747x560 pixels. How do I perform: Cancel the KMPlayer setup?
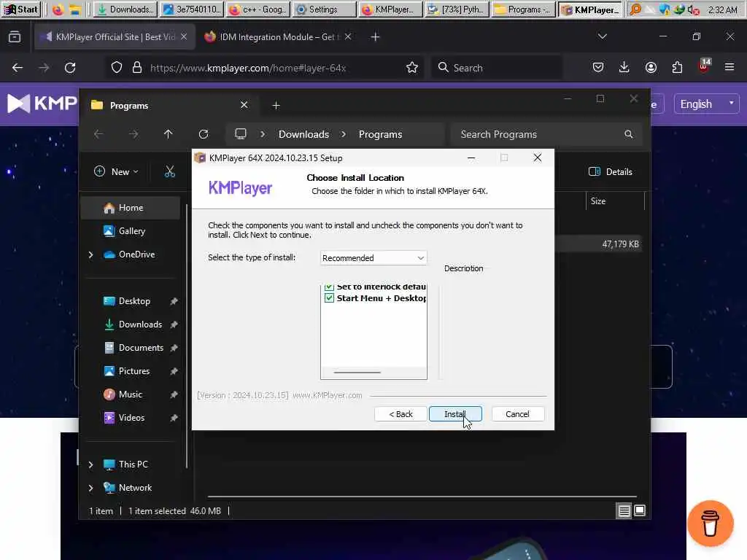pyautogui.click(x=517, y=414)
